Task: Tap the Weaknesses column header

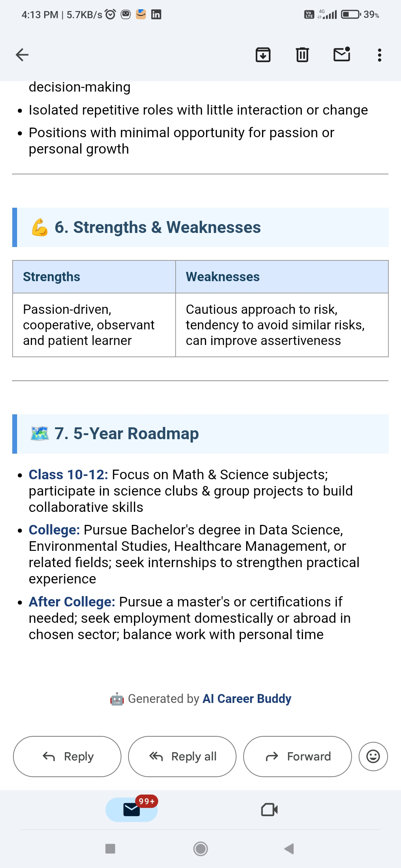Action: click(223, 277)
